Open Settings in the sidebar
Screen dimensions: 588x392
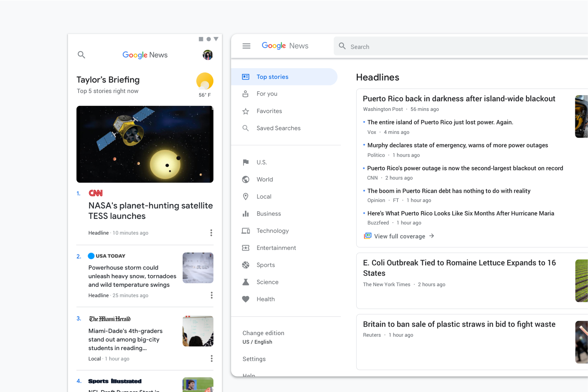(x=254, y=359)
